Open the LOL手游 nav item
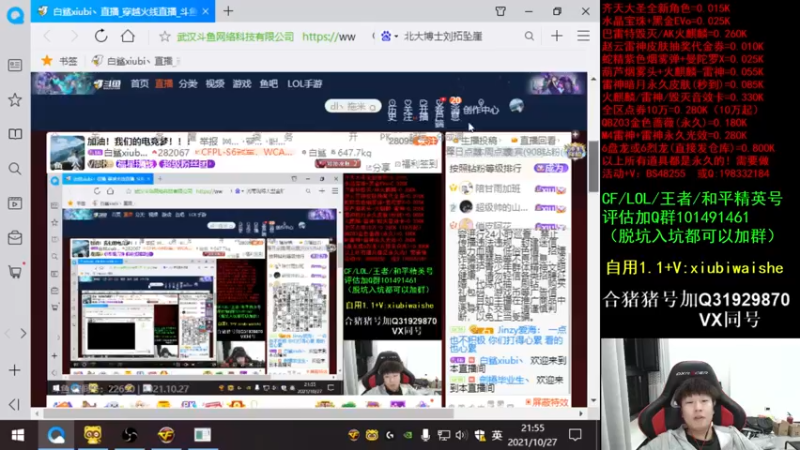 [305, 84]
